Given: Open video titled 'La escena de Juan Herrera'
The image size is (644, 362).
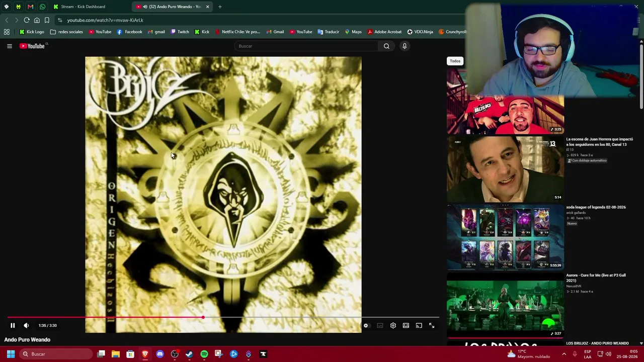Looking at the screenshot, I should point(599,142).
